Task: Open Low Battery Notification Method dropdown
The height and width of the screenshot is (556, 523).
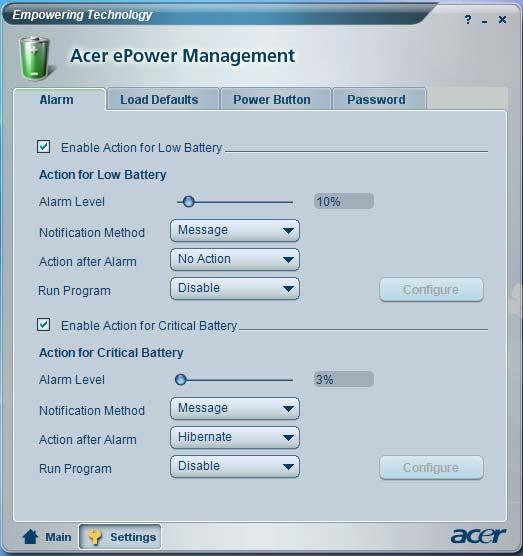Action: click(x=235, y=230)
